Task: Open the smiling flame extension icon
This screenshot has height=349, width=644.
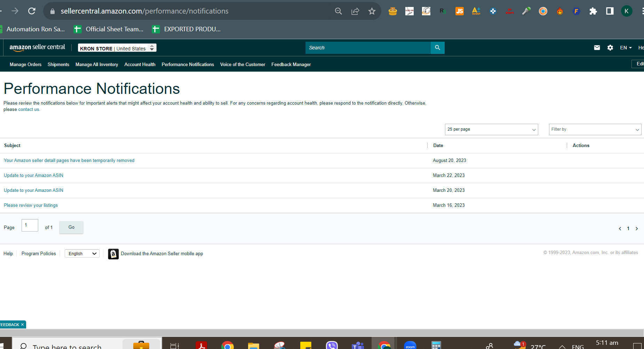Action: click(x=560, y=11)
